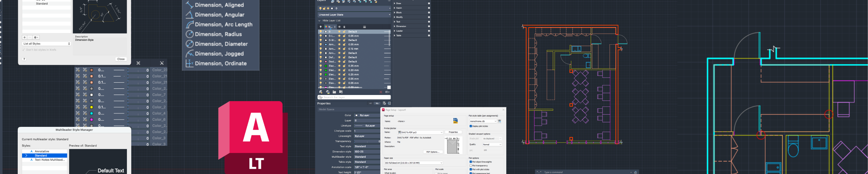Image resolution: width=868 pixels, height=174 pixels.
Task: Click the last icon in the Properties header
Action: click(389, 103)
